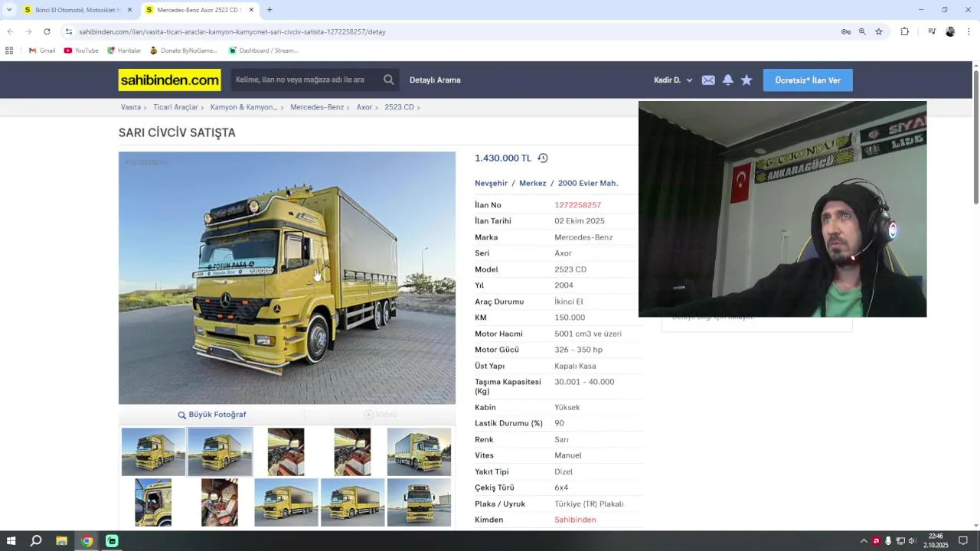980x551 pixels.
Task: Select fifth thumbnail in top row
Action: pos(419,452)
